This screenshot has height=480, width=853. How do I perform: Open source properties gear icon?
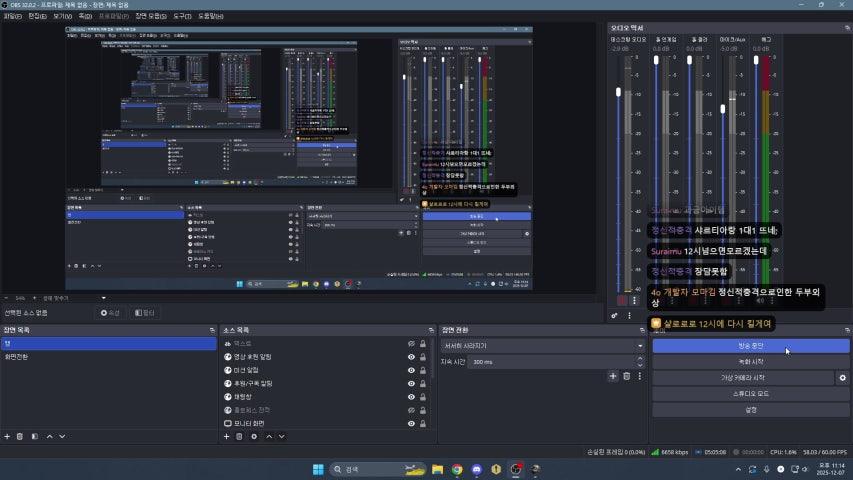click(254, 436)
